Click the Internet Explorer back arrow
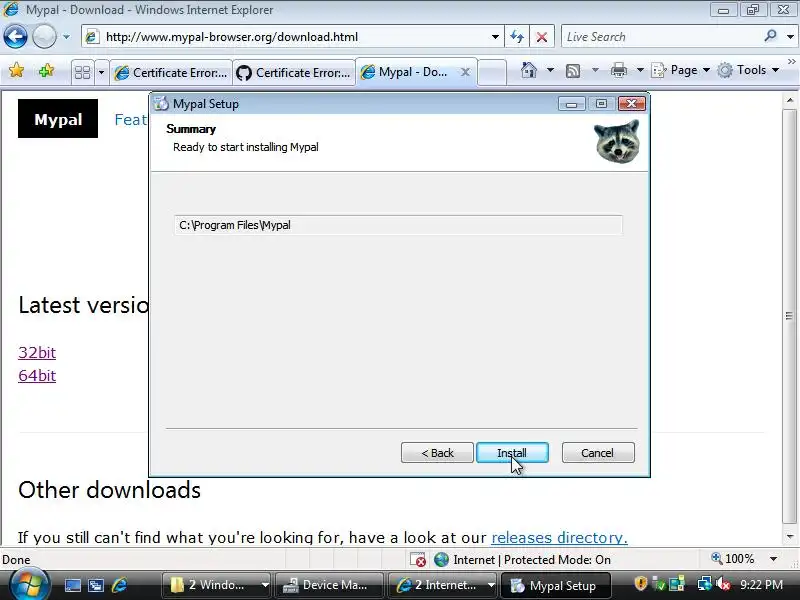800x600 pixels. coord(15,37)
